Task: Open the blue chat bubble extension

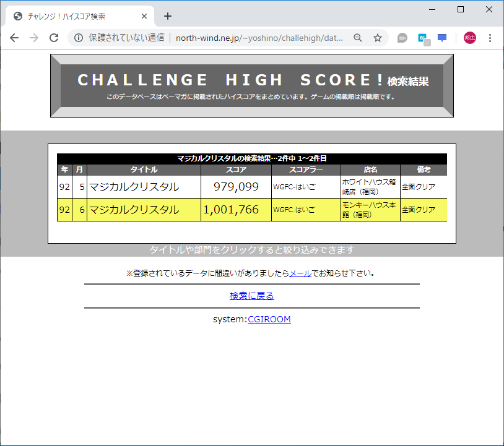Action: coord(441,38)
